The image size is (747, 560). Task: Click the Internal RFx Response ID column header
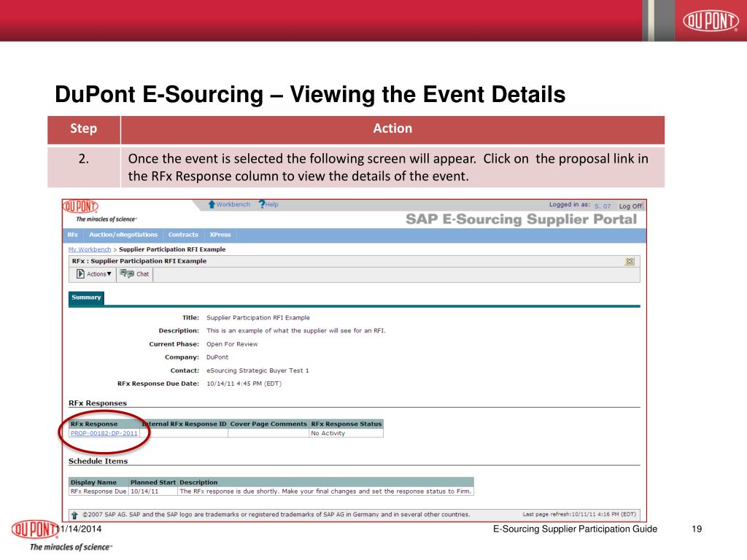[185, 424]
